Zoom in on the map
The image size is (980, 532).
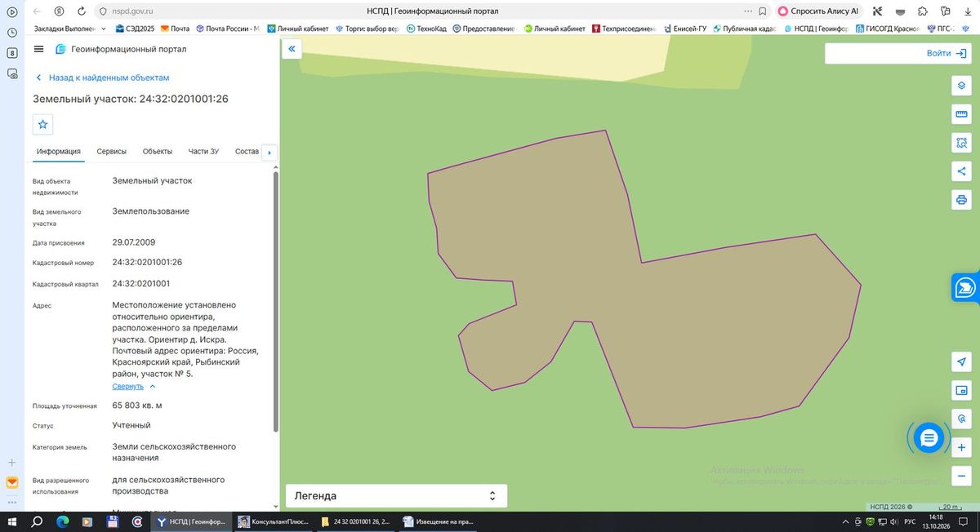click(x=961, y=448)
